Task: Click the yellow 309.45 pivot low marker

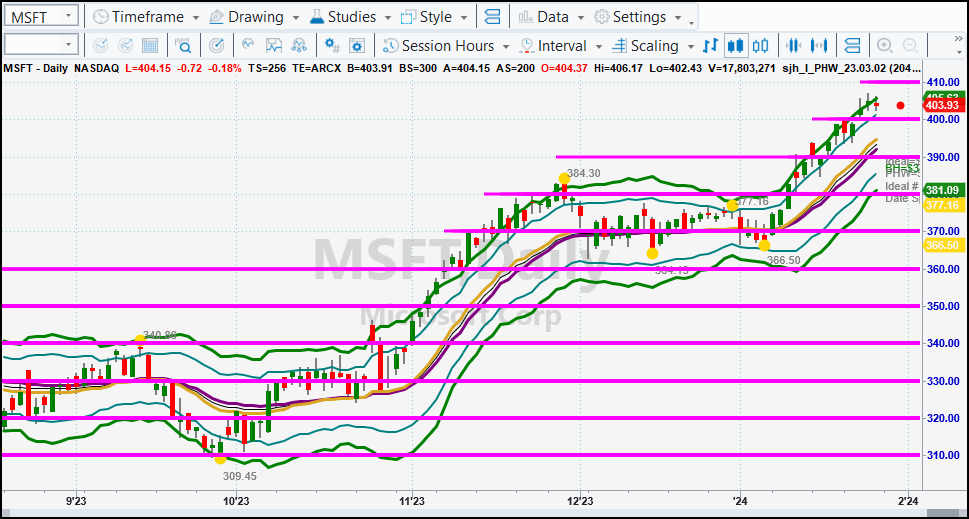Action: [220, 458]
